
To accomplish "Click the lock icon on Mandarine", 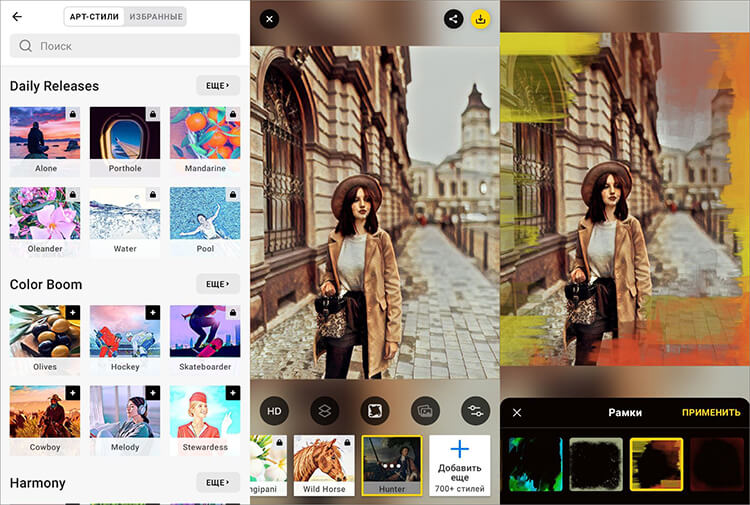I will (233, 114).
